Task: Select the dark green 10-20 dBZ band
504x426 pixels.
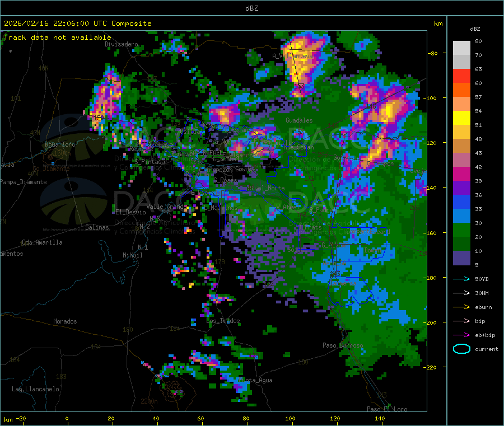Action: pos(461,244)
